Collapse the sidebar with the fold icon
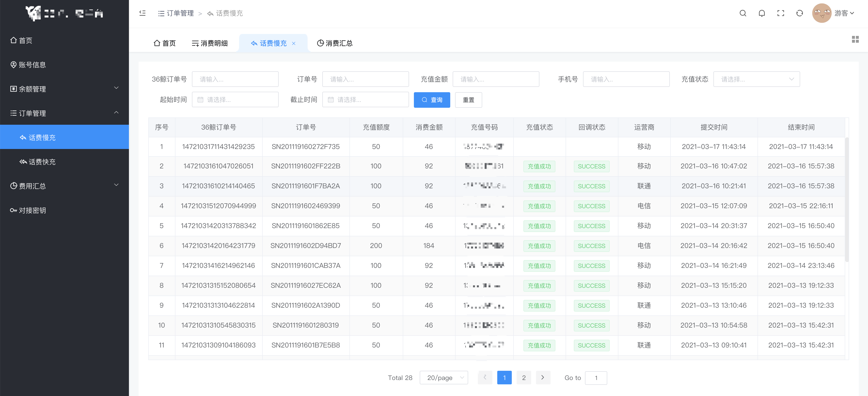Image resolution: width=868 pixels, height=396 pixels. pos(142,13)
